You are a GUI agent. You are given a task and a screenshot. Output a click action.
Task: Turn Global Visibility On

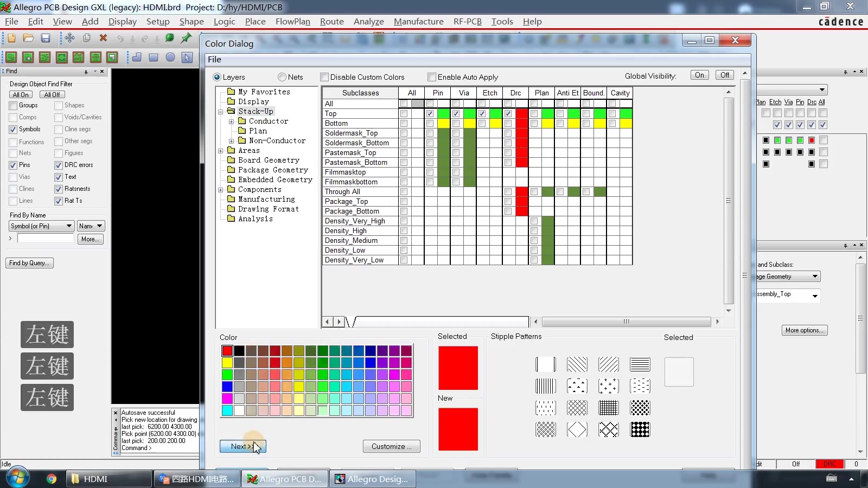700,75
